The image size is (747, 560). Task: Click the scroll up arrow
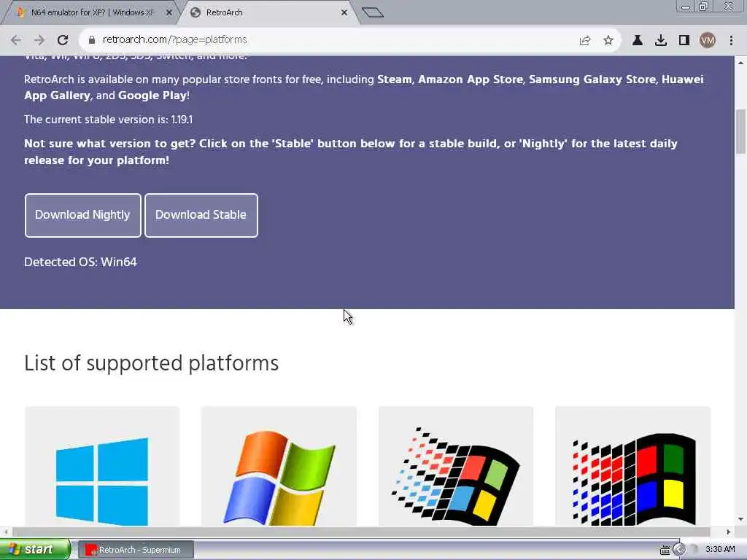tap(740, 63)
